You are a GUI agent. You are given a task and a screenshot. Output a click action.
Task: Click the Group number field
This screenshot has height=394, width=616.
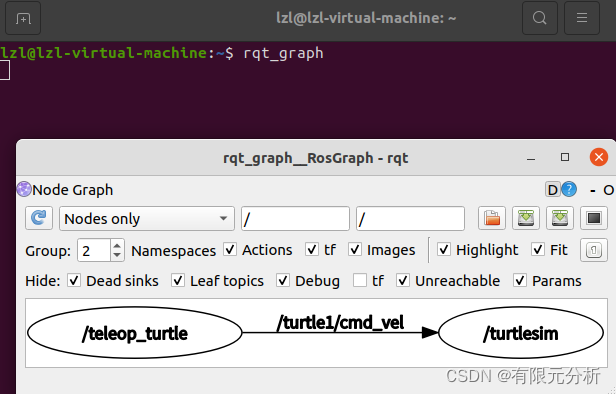pyautogui.click(x=94, y=250)
